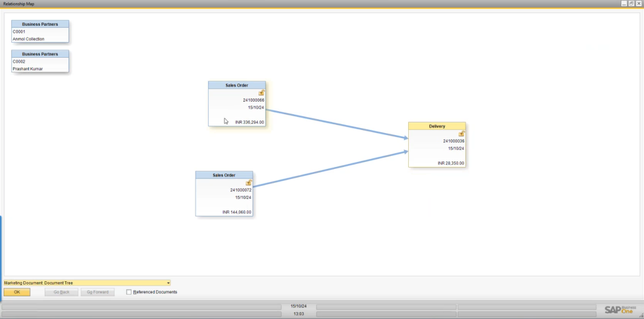644x319 pixels.
Task: Click the SAP Business One logo
Action: click(620, 310)
